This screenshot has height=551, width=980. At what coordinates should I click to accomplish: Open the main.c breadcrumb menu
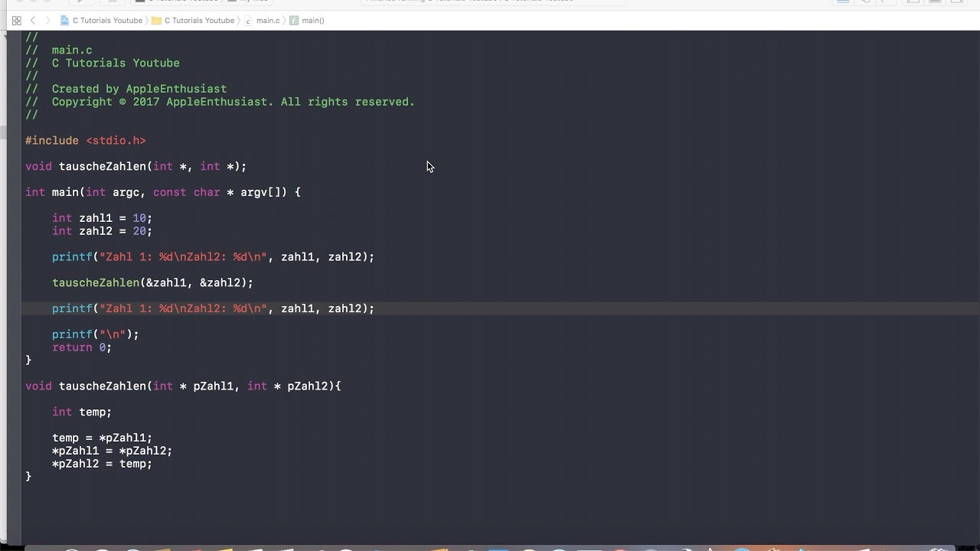tap(263, 21)
